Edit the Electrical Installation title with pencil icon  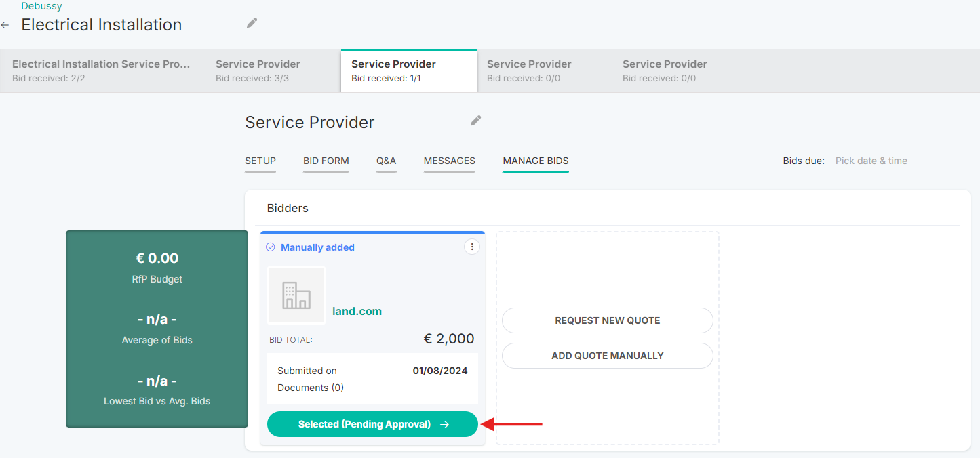252,23
